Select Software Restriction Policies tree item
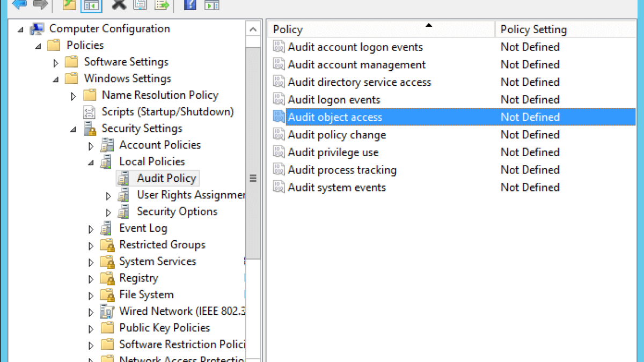 pyautogui.click(x=182, y=344)
